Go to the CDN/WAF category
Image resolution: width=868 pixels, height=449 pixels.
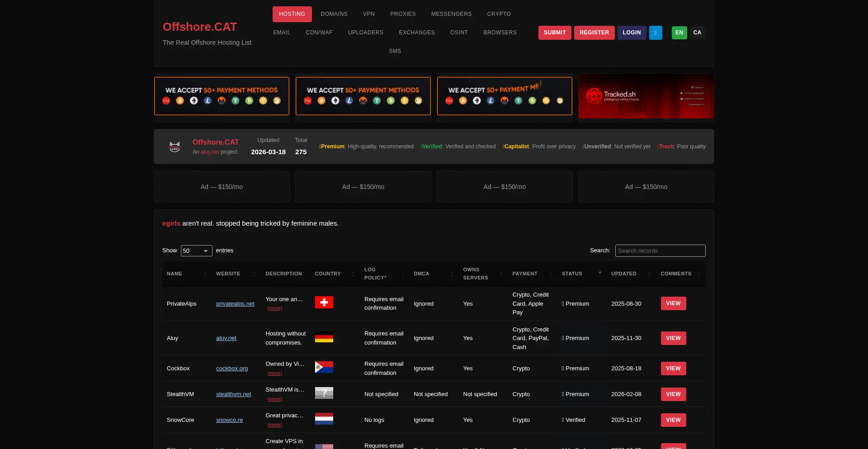319,33
